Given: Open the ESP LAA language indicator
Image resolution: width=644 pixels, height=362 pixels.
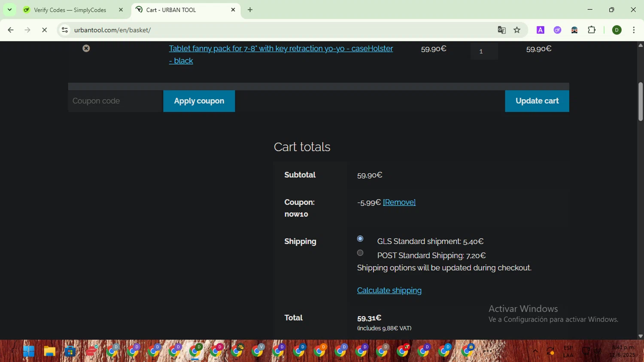Looking at the screenshot, I should [568, 351].
